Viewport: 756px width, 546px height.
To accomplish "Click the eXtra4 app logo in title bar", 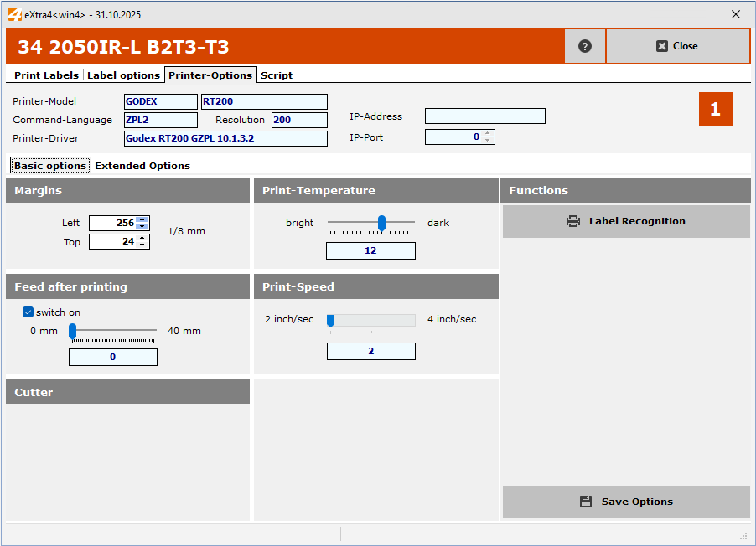I will click(x=13, y=14).
